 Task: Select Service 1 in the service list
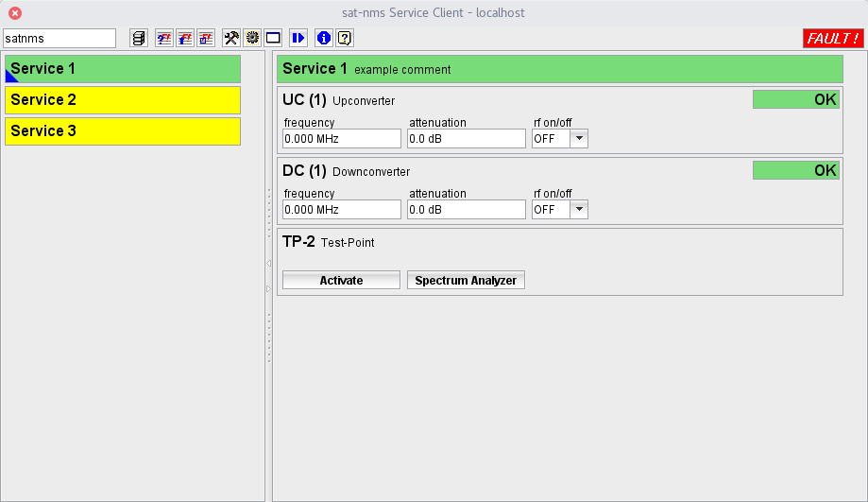123,69
